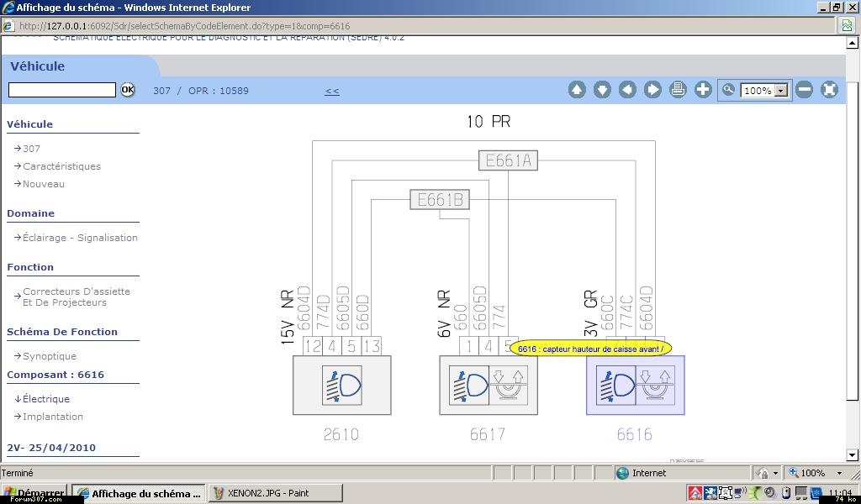
Task: Print the schema with the printer icon
Action: tap(678, 89)
